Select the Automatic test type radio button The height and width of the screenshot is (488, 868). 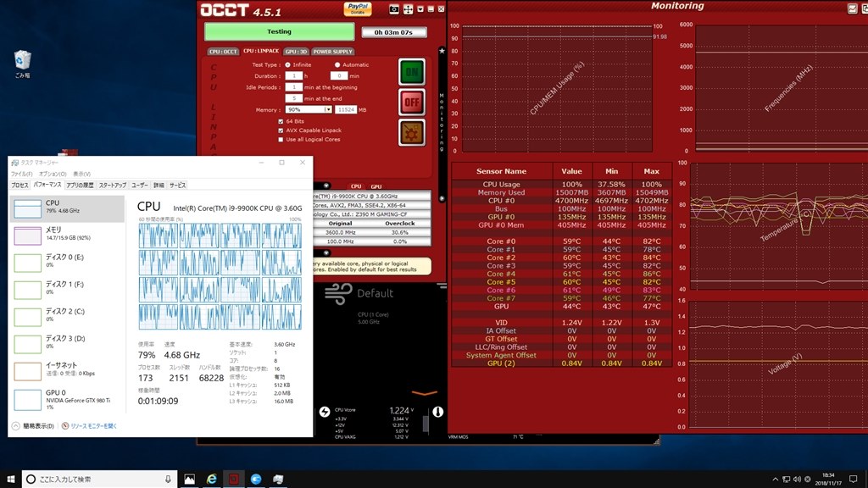point(337,64)
